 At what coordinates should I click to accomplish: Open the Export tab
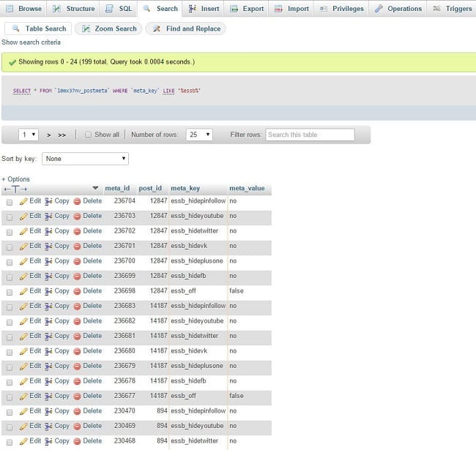(x=247, y=9)
